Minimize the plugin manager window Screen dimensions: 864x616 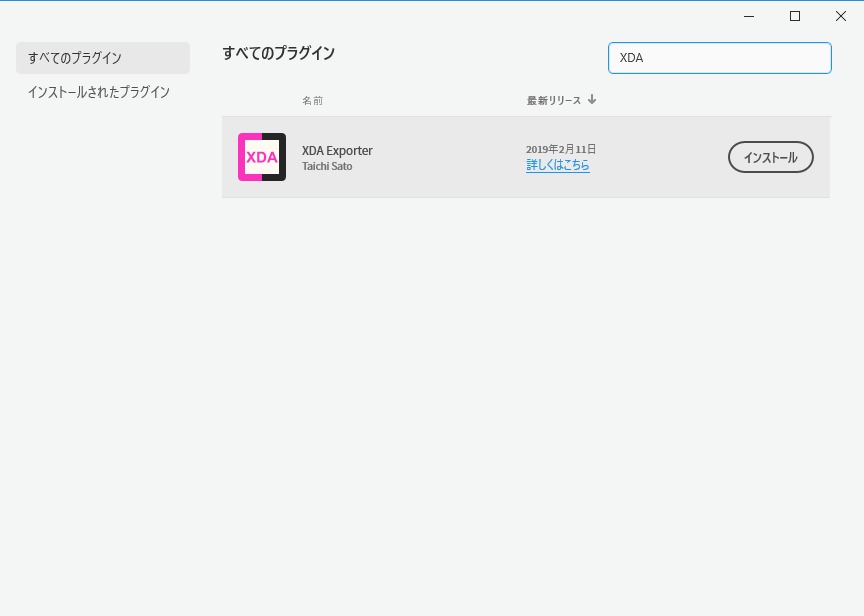pos(749,16)
